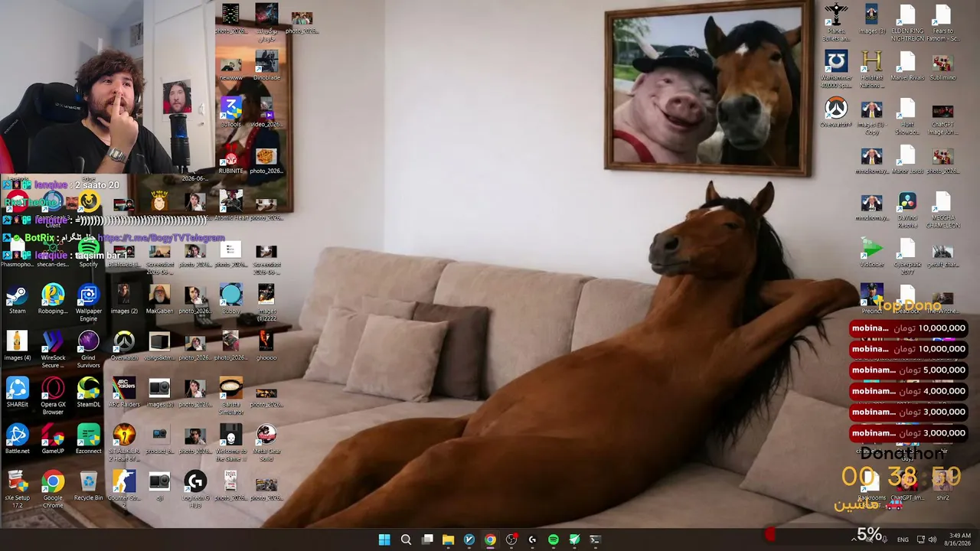Open the ghoooo image file
This screenshot has width=980, height=551.
(x=266, y=346)
